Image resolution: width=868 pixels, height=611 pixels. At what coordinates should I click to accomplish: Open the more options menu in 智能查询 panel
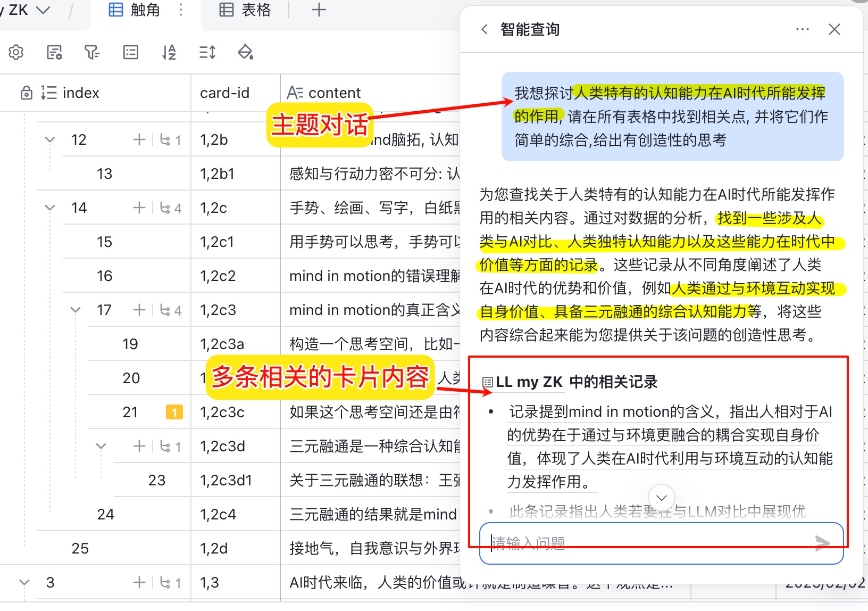coord(802,29)
